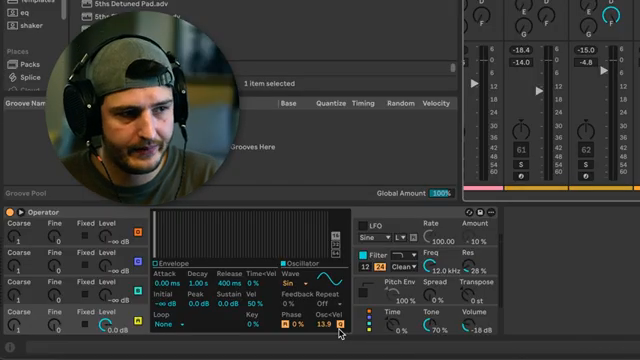Solo track 61 with S button
This screenshot has height=360, width=640.
pos(521,164)
